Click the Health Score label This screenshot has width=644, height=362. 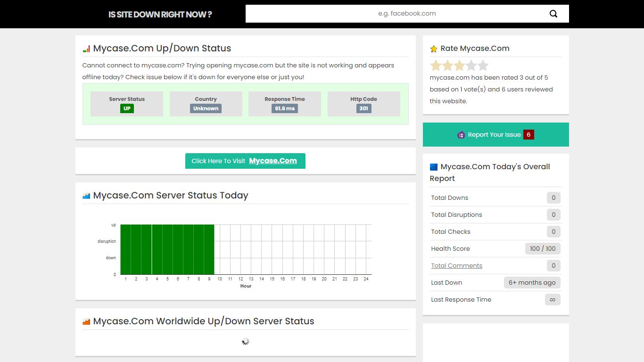[451, 249]
